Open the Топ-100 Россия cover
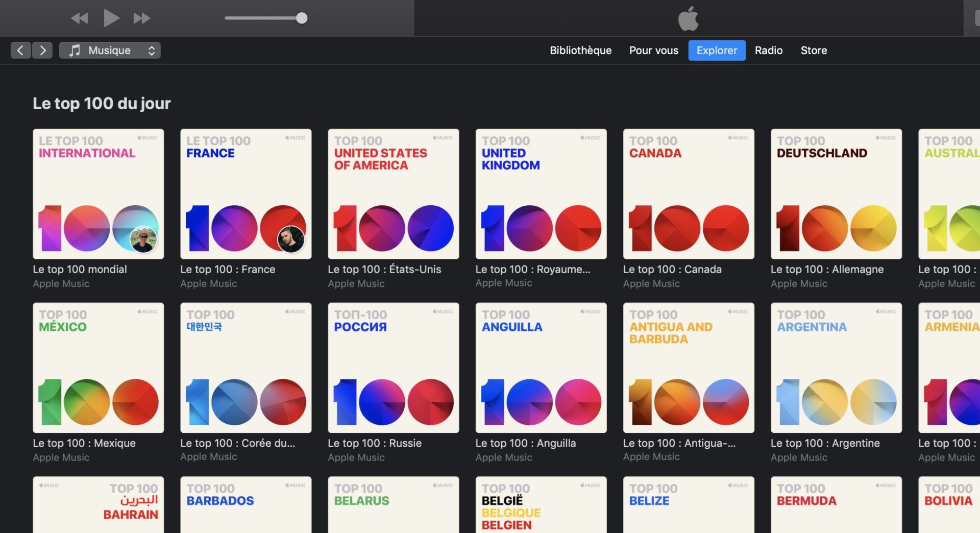The height and width of the screenshot is (533, 980). click(x=394, y=368)
